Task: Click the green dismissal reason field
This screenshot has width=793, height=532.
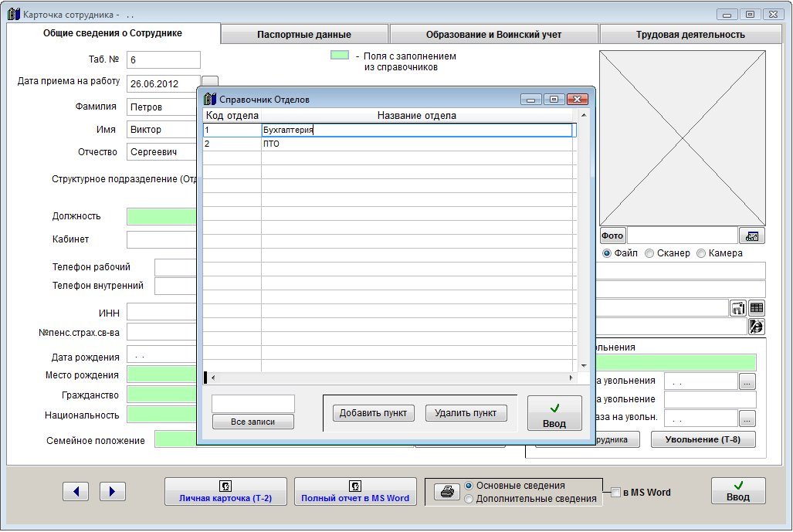Action: pos(676,363)
